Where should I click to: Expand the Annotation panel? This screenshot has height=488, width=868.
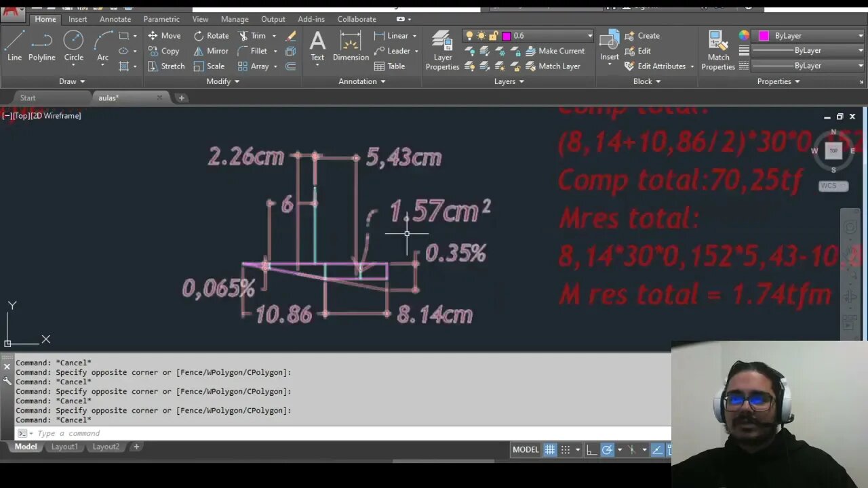(362, 81)
